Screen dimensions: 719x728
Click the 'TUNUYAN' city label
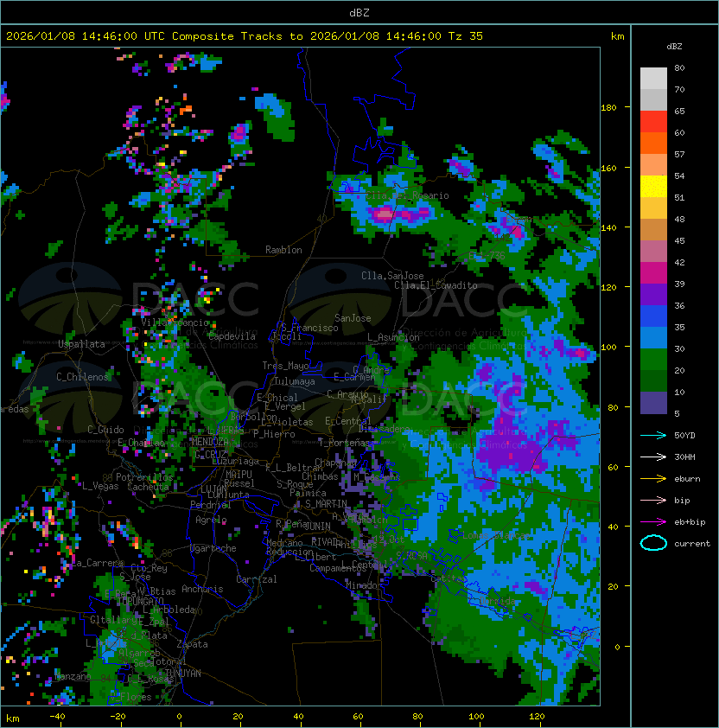click(x=183, y=674)
